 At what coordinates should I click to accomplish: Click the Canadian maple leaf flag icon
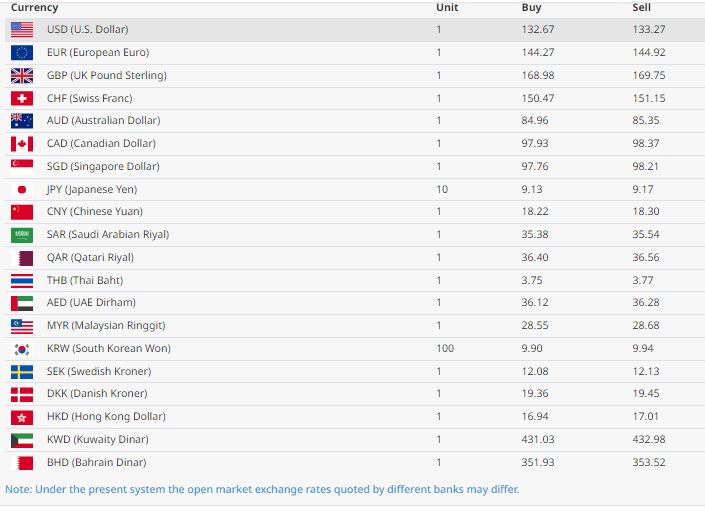[x=22, y=144]
